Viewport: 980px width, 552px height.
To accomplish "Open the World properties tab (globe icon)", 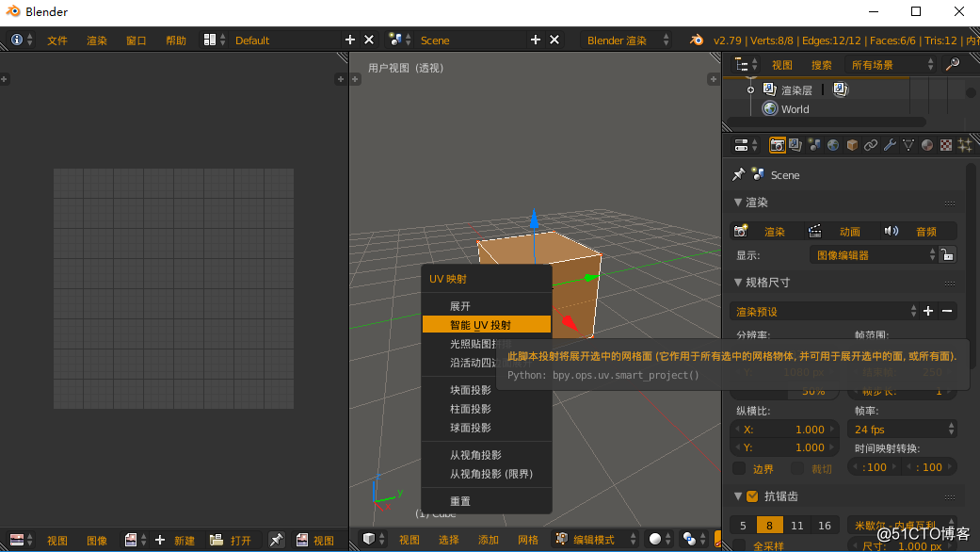I will coord(832,145).
